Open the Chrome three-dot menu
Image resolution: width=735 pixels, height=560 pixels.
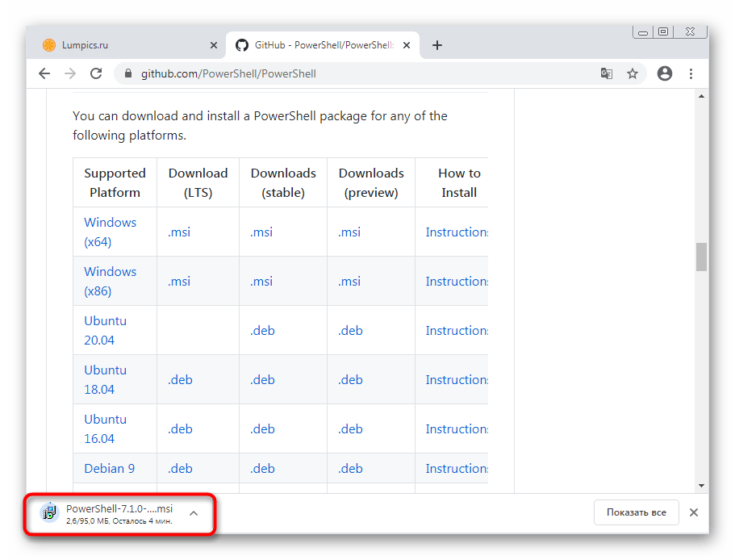tap(691, 73)
